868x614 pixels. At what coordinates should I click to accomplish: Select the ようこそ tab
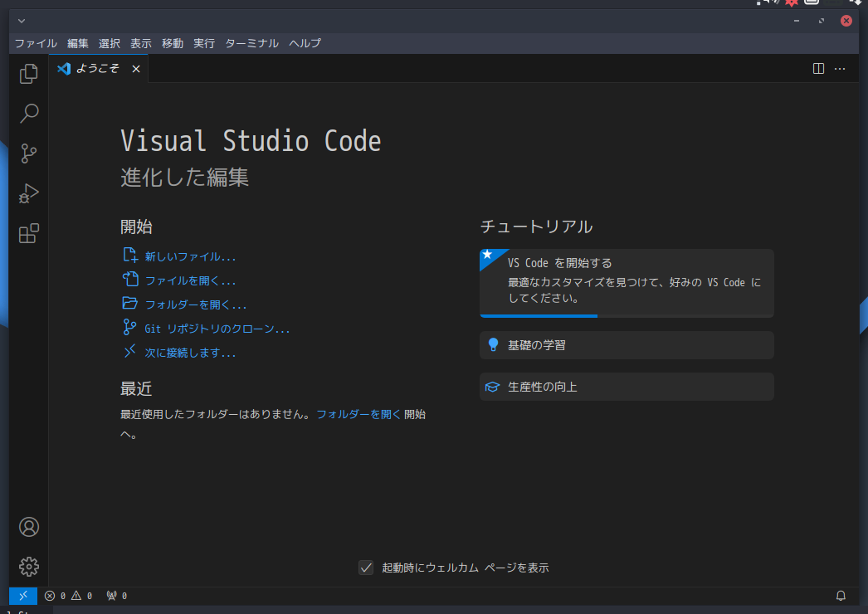coord(98,69)
